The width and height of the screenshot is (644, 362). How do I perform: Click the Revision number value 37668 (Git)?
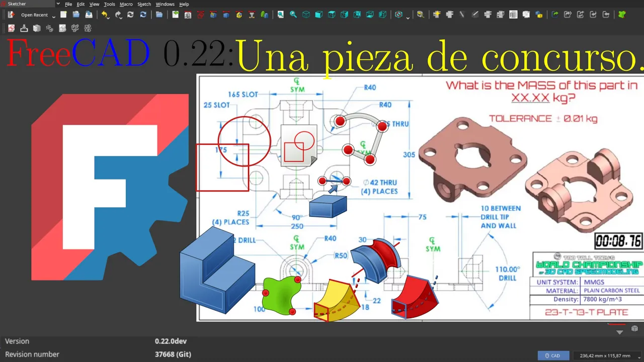coord(173,354)
